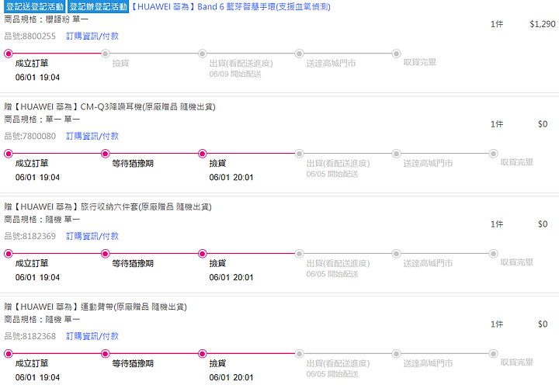
Task: Open 訂購資訊/付款 for item 8182369
Action: pyautogui.click(x=92, y=236)
